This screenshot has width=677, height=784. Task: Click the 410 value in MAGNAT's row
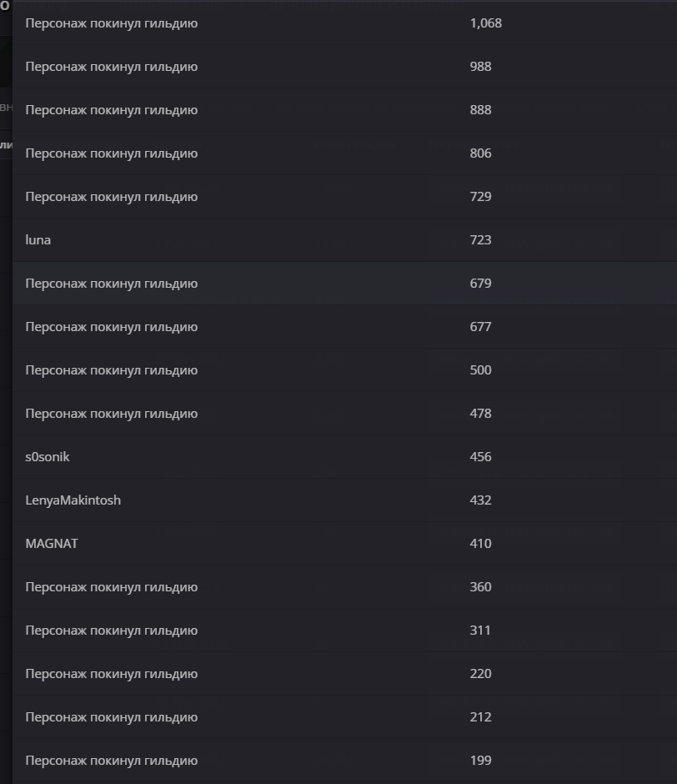point(480,544)
